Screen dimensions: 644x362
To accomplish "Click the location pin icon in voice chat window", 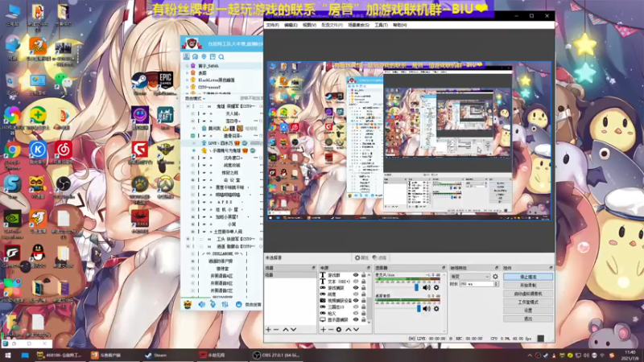I will 204,56.
